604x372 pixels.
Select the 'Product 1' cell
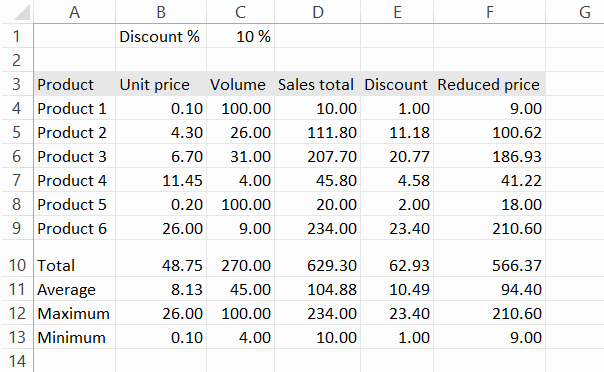tap(74, 108)
